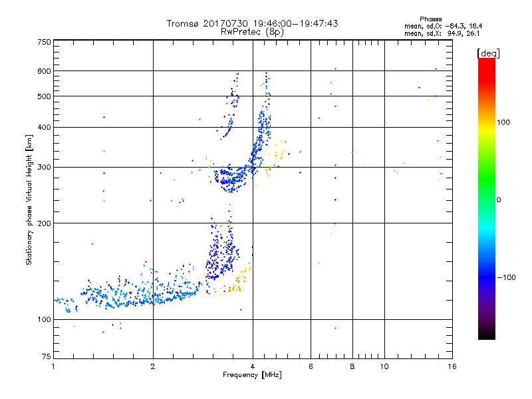Click the x-axis label '16'

click(x=452, y=366)
